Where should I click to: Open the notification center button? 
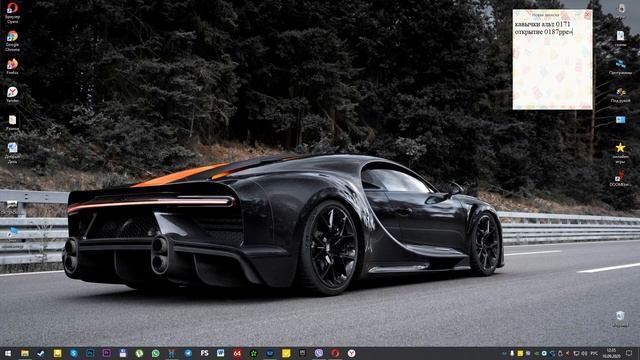coord(629,353)
